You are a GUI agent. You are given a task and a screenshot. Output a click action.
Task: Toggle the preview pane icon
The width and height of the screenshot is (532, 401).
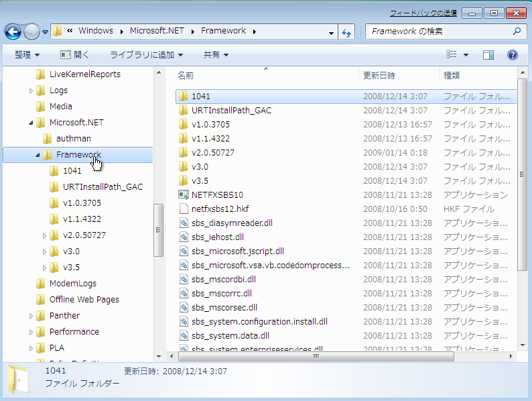tap(488, 55)
